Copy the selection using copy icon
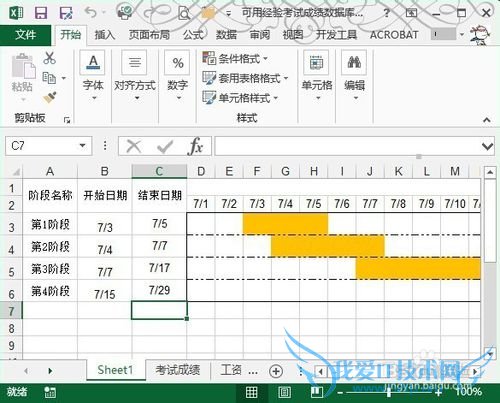The height and width of the screenshot is (403, 500). pos(49,78)
